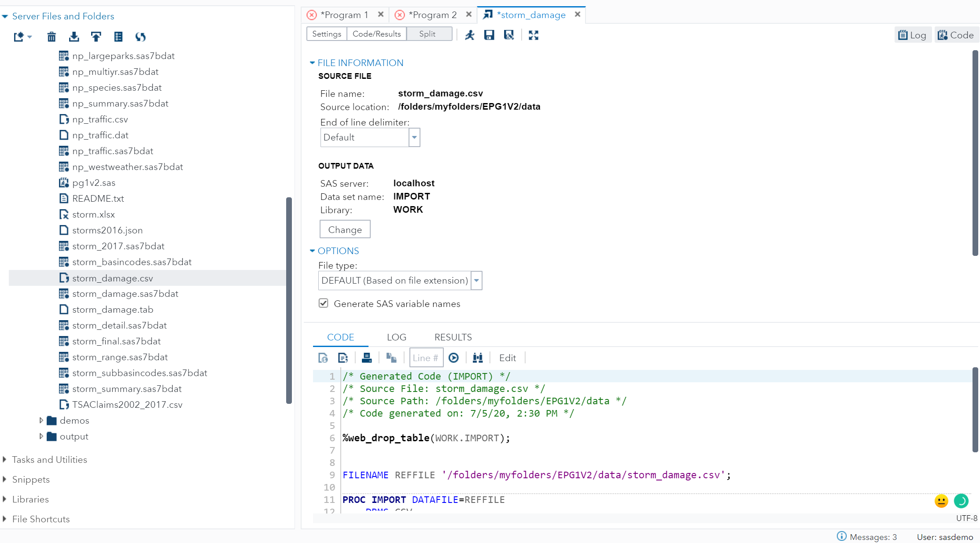Click the Save floppy disk icon
The height and width of the screenshot is (543, 980).
coord(489,35)
